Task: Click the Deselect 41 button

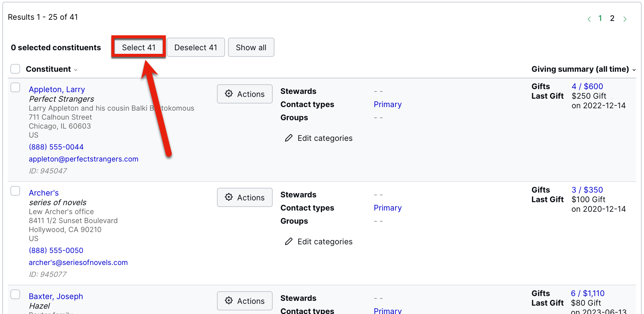Action: point(196,48)
